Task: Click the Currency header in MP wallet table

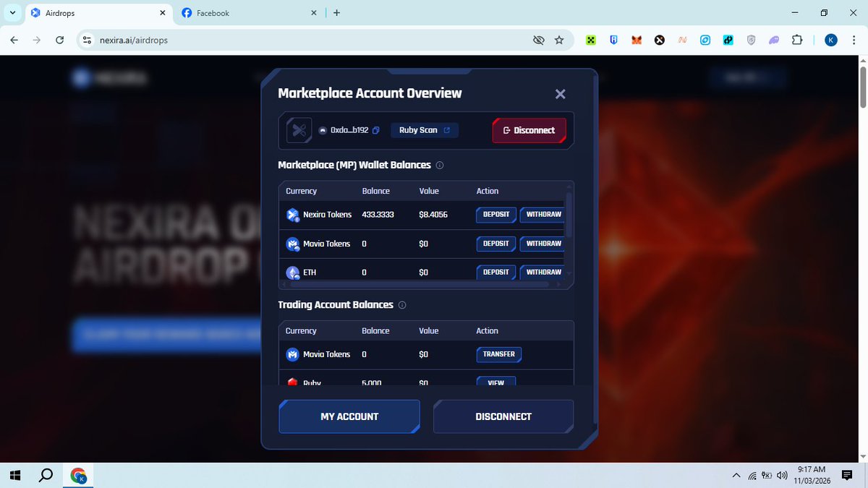Action: pyautogui.click(x=301, y=191)
